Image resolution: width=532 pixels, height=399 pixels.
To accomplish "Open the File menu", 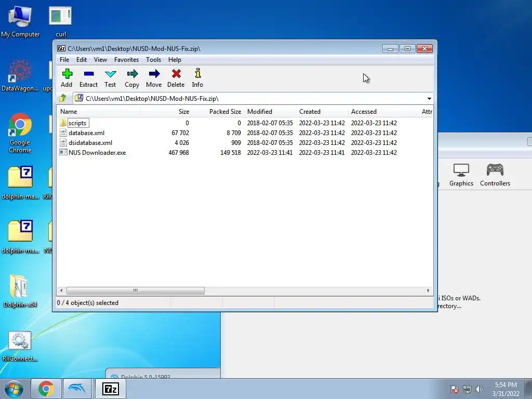I will pos(64,59).
